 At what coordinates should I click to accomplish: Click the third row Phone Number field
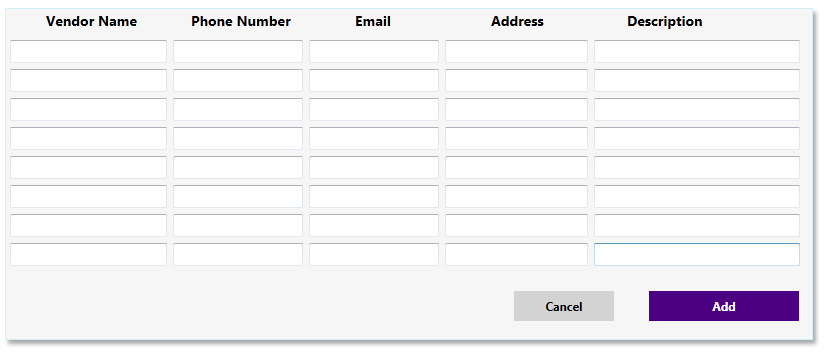238,109
